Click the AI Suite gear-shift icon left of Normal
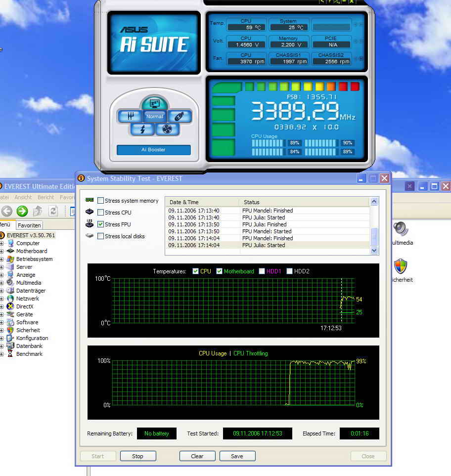451x476 pixels. click(x=131, y=116)
